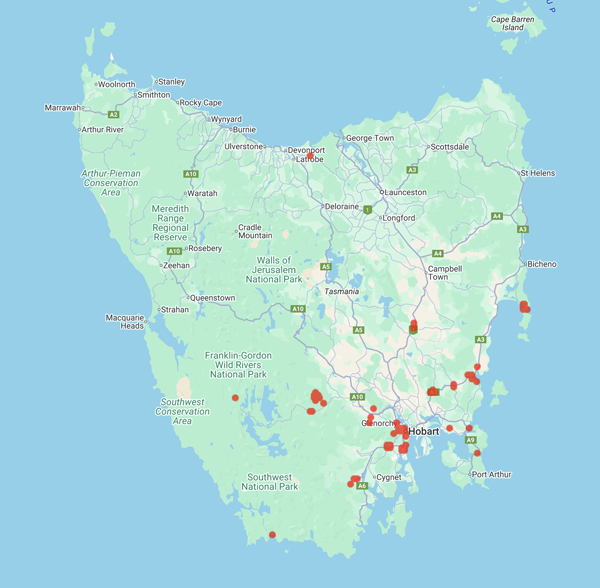Select the A9 highway shield near Port Arthur
The height and width of the screenshot is (588, 600).
click(x=470, y=440)
